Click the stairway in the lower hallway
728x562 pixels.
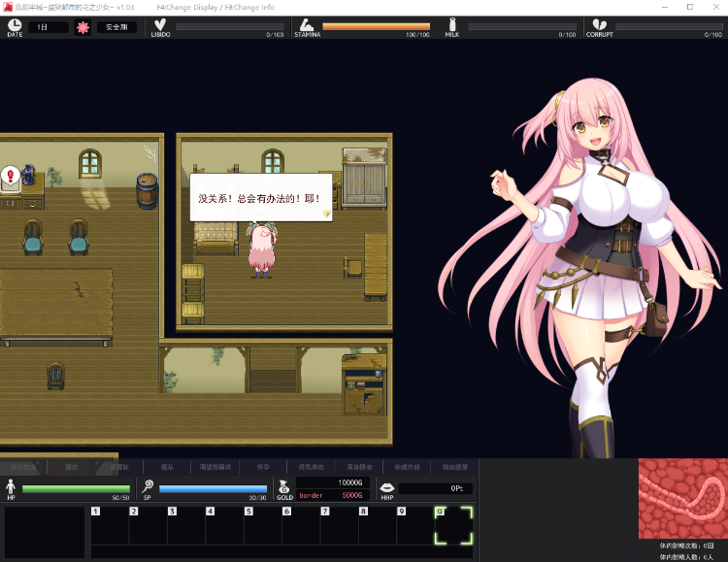point(273,371)
